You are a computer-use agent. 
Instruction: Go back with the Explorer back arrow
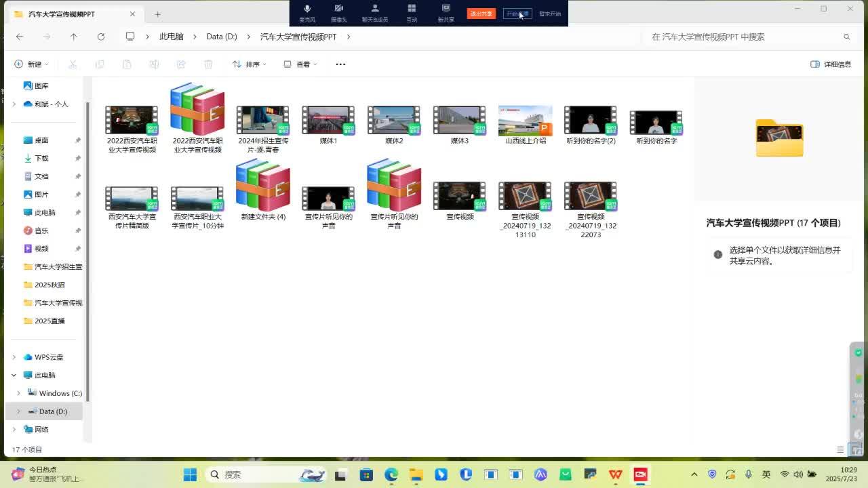(20, 37)
